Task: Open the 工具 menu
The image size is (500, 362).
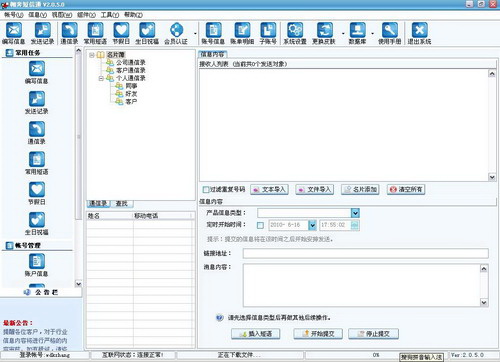Action: (x=110, y=15)
